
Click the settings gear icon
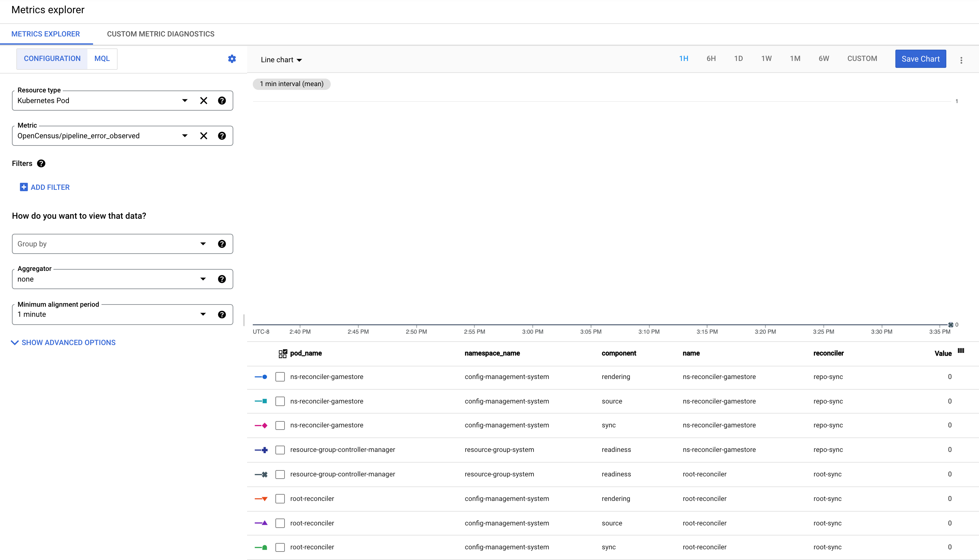(x=232, y=58)
